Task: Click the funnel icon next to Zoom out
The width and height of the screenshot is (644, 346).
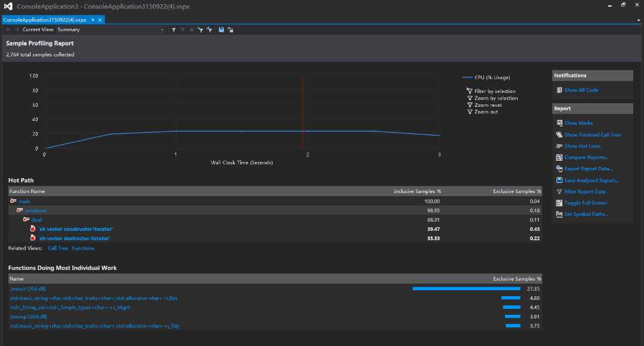Action: click(x=470, y=112)
